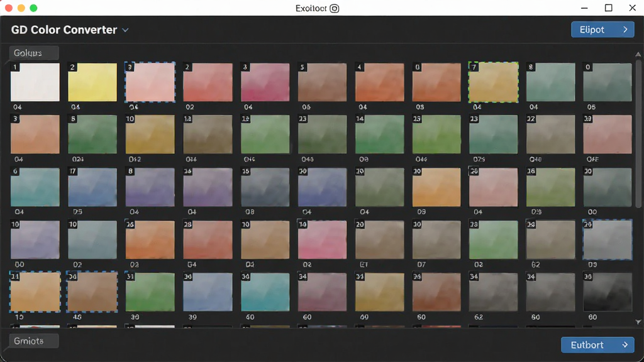Pick the olive green swatch numbered 16
Screen dimensions: 644x362
pyautogui.click(x=551, y=187)
